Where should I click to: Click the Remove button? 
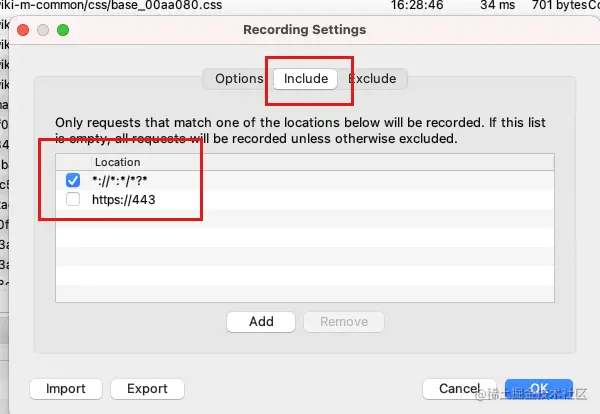coord(344,322)
